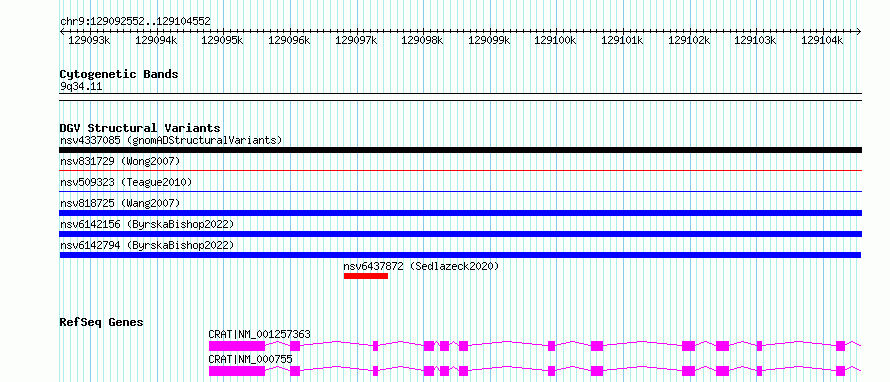
Task: Click the 129099k ruler tick label
Action: pyautogui.click(x=489, y=40)
